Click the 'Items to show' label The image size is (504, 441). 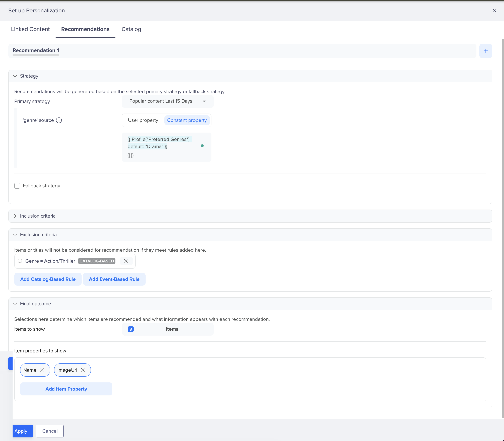(29, 329)
